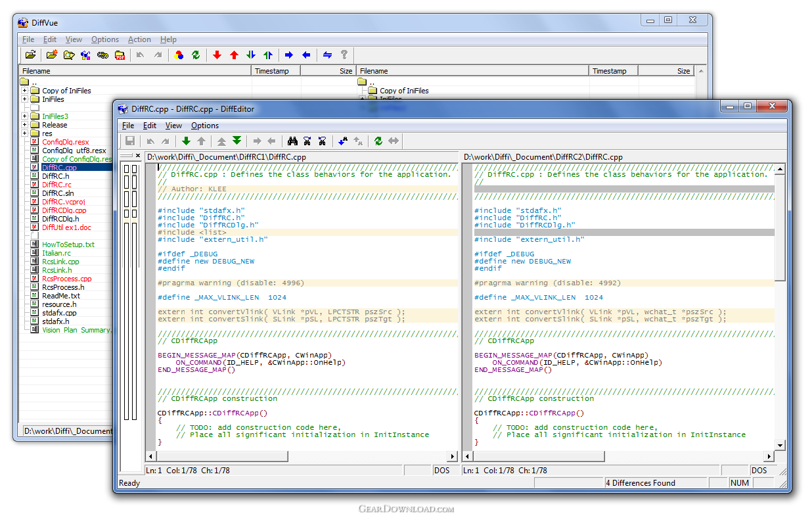Screen dimensions: 812x514
Task: Click the three colored circles icon in DiffVue
Action: pyautogui.click(x=179, y=55)
